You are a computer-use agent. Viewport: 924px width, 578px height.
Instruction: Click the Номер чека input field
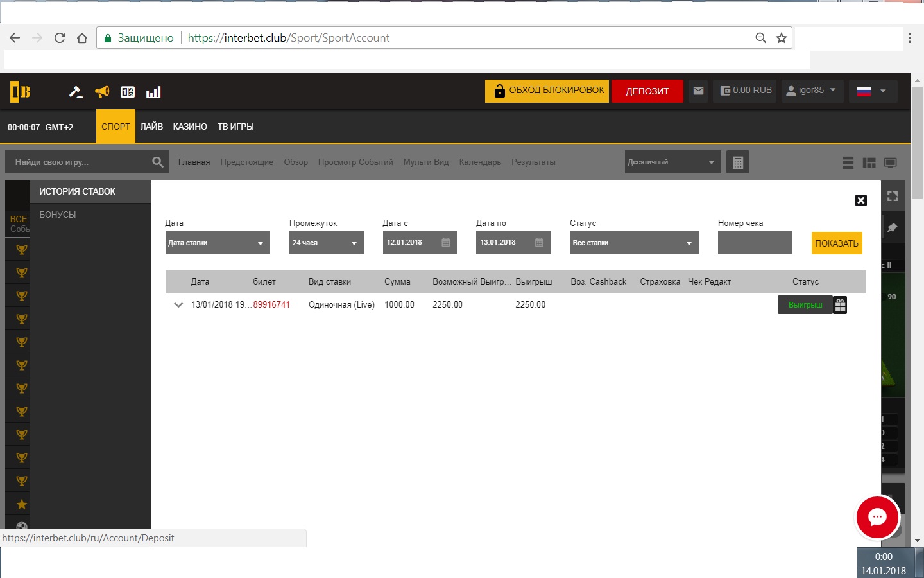click(x=755, y=243)
